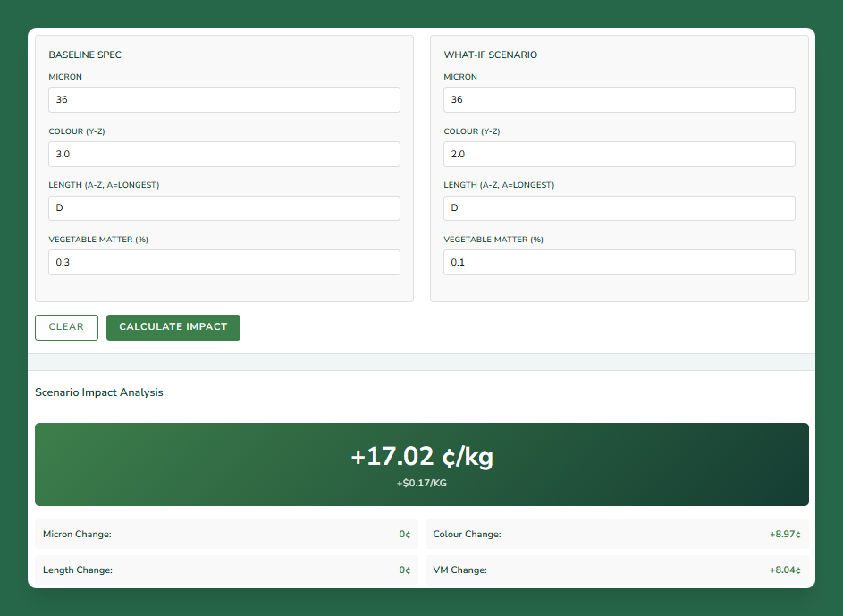Click the VM Change +8.04¢ row

616,570
